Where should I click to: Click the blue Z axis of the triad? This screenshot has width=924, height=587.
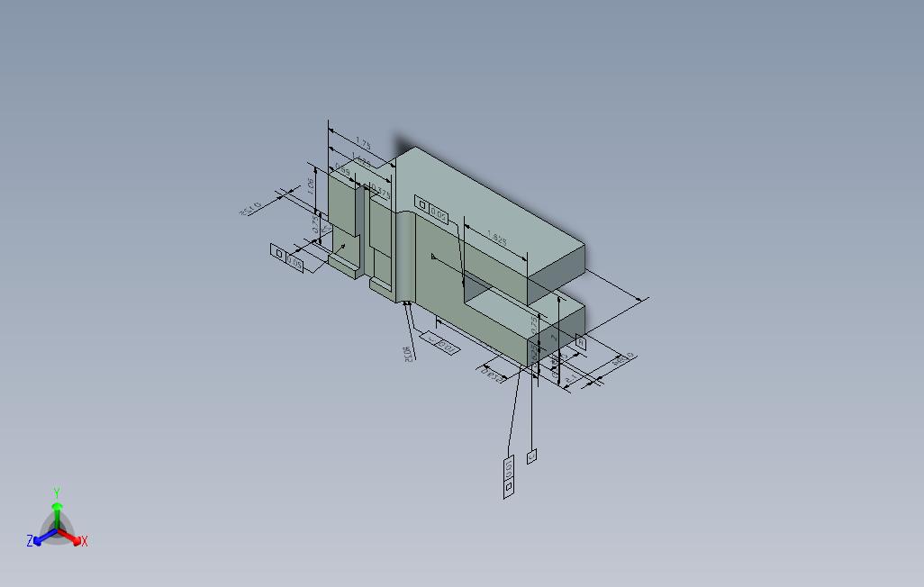pyautogui.click(x=45, y=537)
